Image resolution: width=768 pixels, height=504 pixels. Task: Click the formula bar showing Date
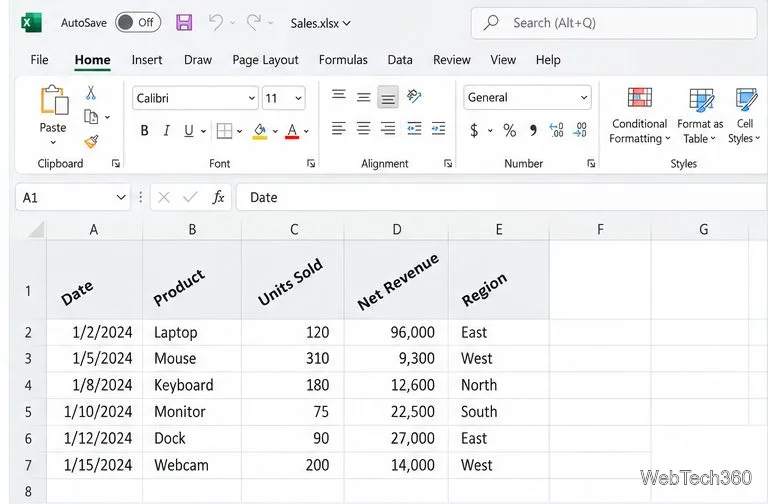[502, 197]
